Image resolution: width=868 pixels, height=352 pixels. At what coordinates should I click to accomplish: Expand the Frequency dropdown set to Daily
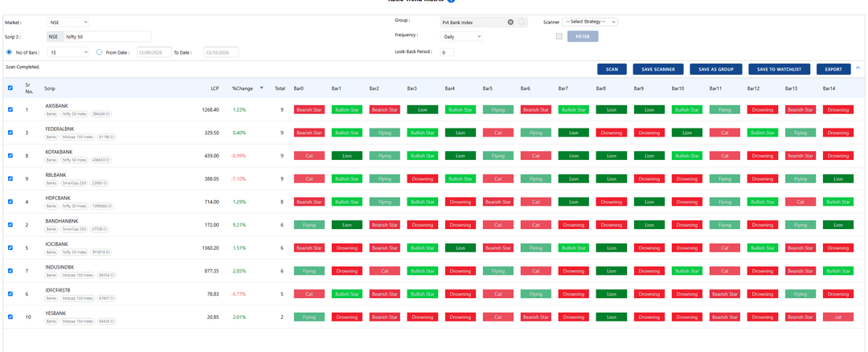[x=461, y=36]
